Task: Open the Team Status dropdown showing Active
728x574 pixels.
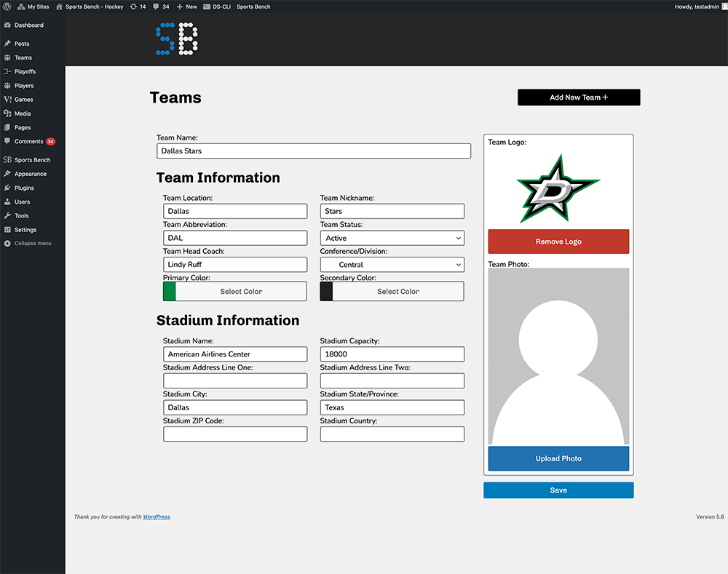Action: tap(392, 238)
